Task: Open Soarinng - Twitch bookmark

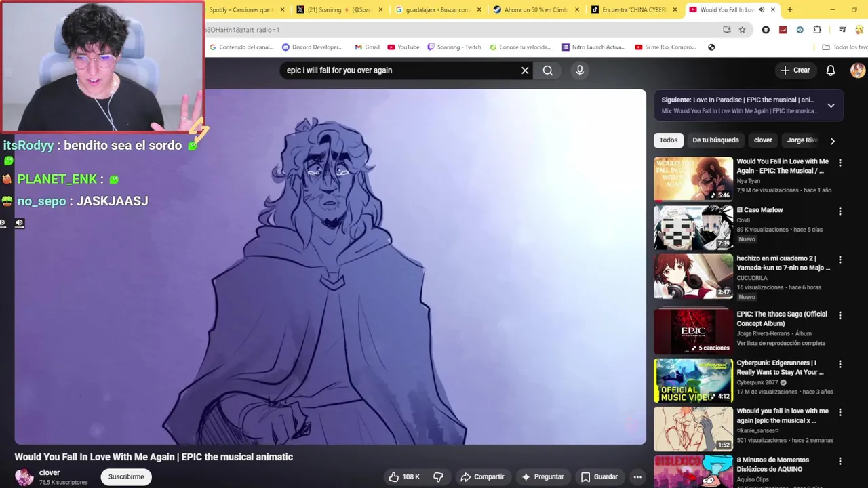Action: click(454, 47)
